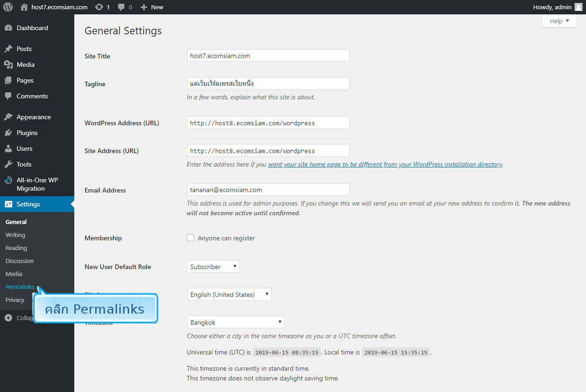Open the Media settings submenu
Screen dimensions: 586x392
click(x=14, y=274)
